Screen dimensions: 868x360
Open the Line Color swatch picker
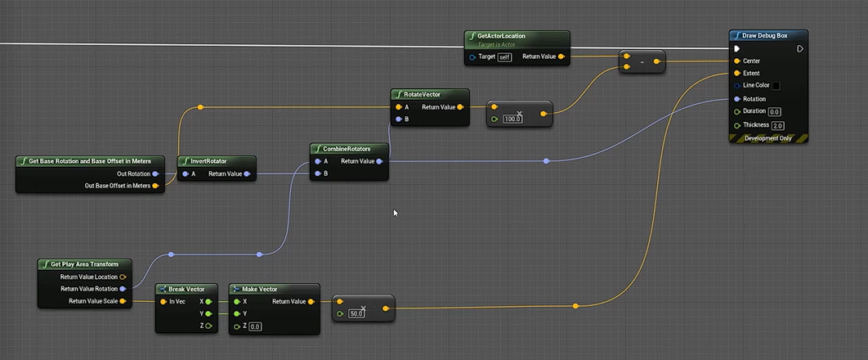tap(776, 86)
